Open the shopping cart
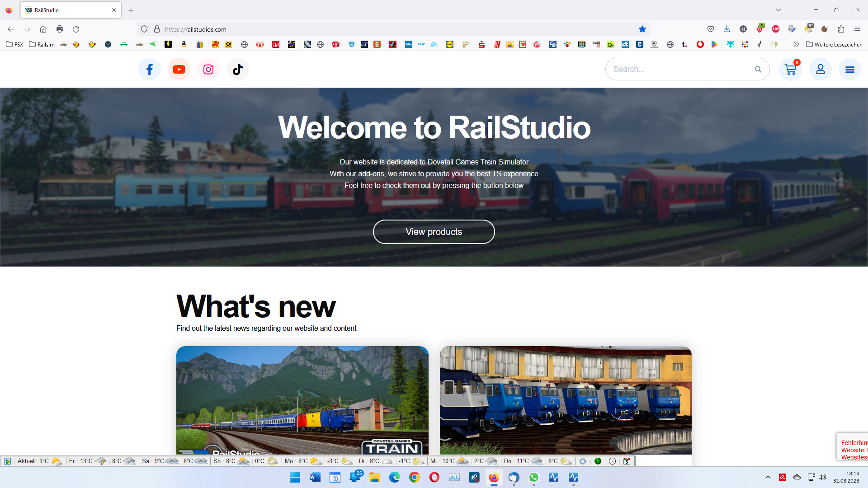 click(x=790, y=69)
